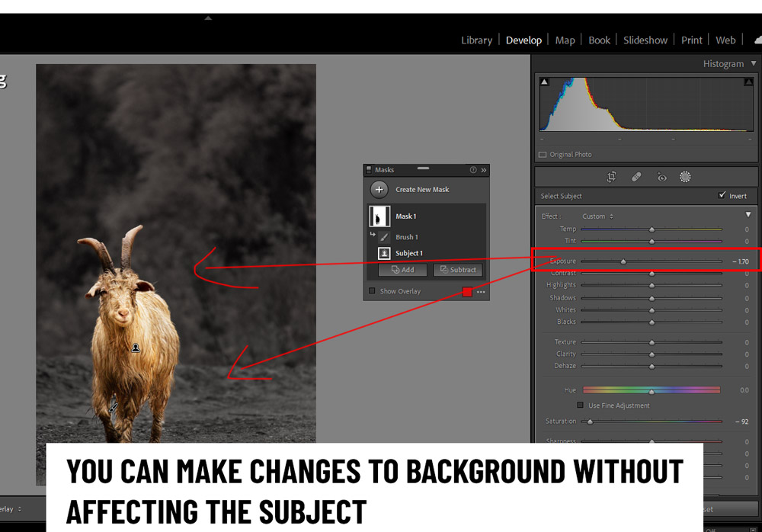Open the Web module
The image size is (762, 532).
pos(725,40)
